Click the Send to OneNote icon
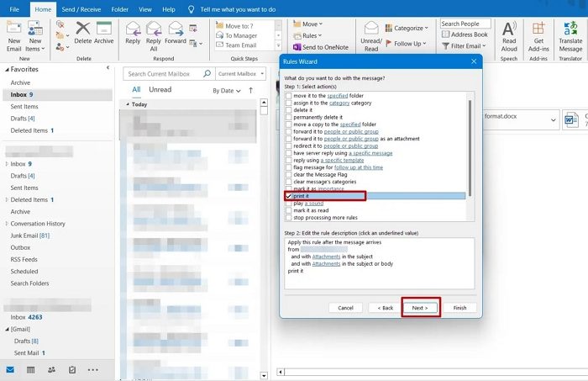The image size is (588, 381). click(x=297, y=47)
